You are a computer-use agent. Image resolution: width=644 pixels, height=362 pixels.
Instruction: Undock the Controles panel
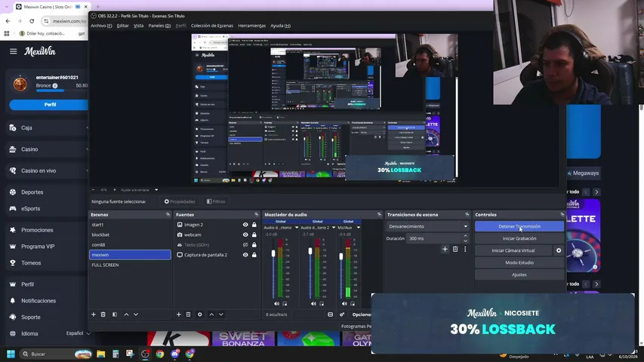pyautogui.click(x=562, y=215)
